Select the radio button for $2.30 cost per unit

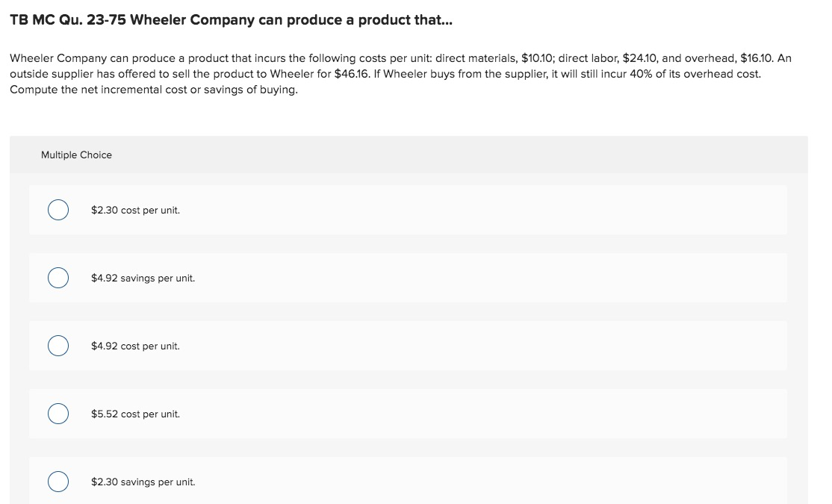click(58, 211)
